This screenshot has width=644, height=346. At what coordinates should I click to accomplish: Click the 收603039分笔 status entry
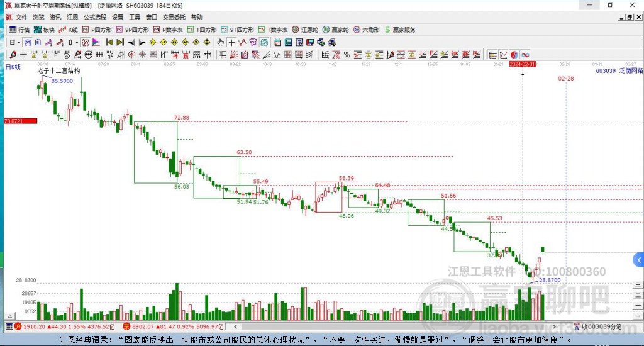[x=597, y=326]
